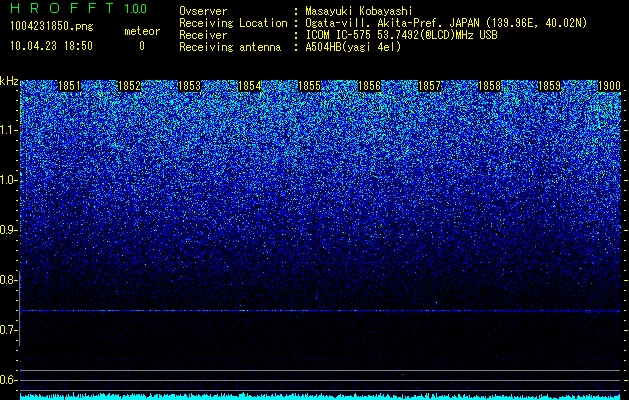Click the 0.8 kHz axis label
Image resolution: width=629 pixels, height=400 pixels.
pos(8,280)
